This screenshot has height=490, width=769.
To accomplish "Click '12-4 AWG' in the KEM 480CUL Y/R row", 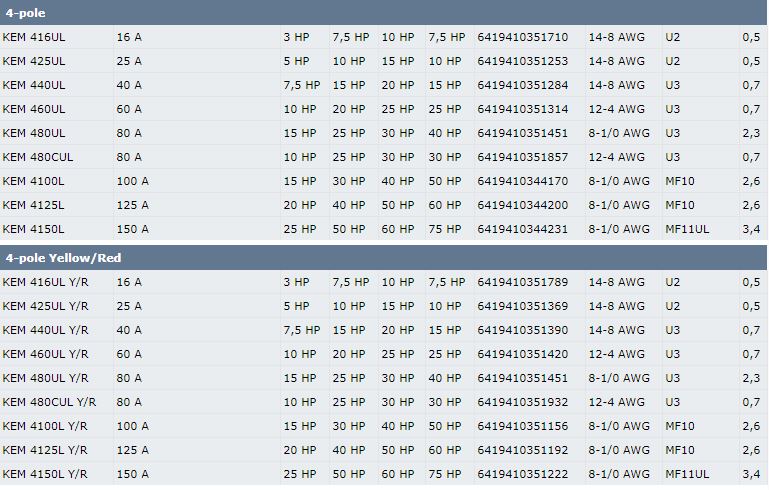I will tap(616, 403).
